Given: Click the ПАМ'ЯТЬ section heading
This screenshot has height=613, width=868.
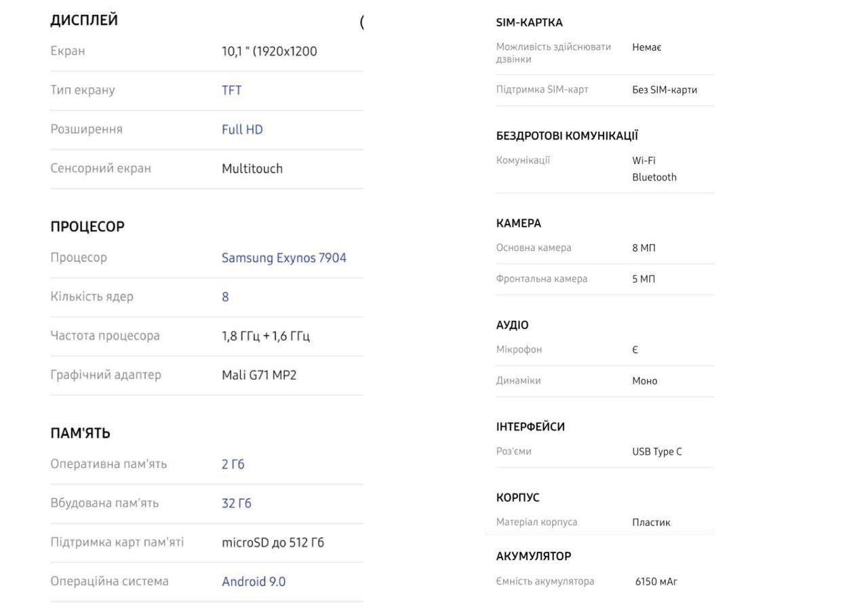Looking at the screenshot, I should click(80, 433).
